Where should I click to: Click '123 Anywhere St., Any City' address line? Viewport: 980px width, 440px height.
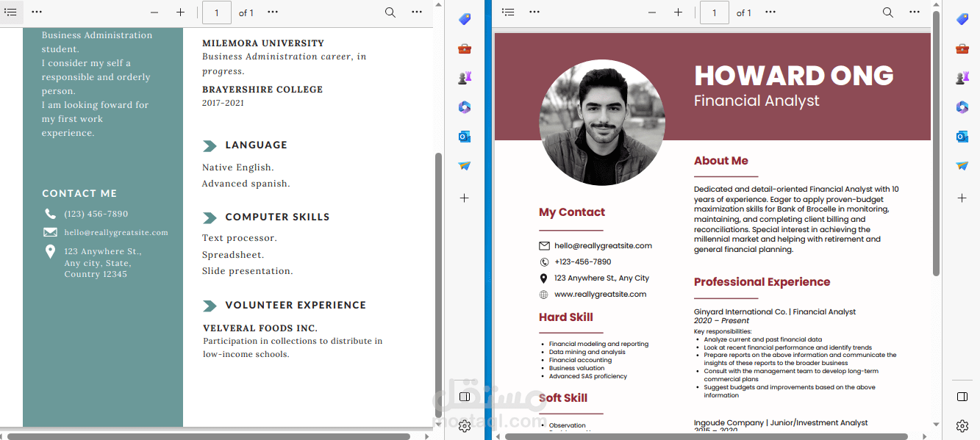pos(601,278)
